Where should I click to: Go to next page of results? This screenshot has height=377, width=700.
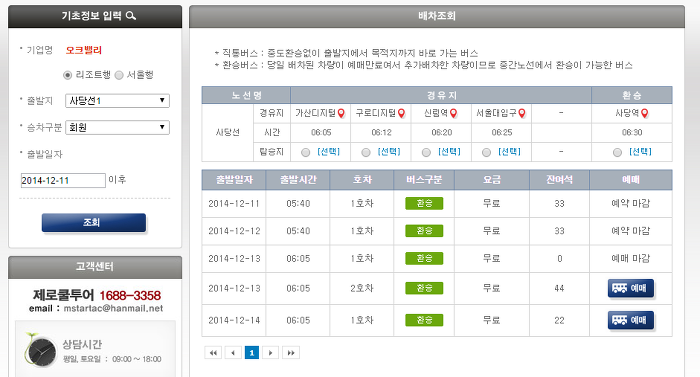pos(271,353)
